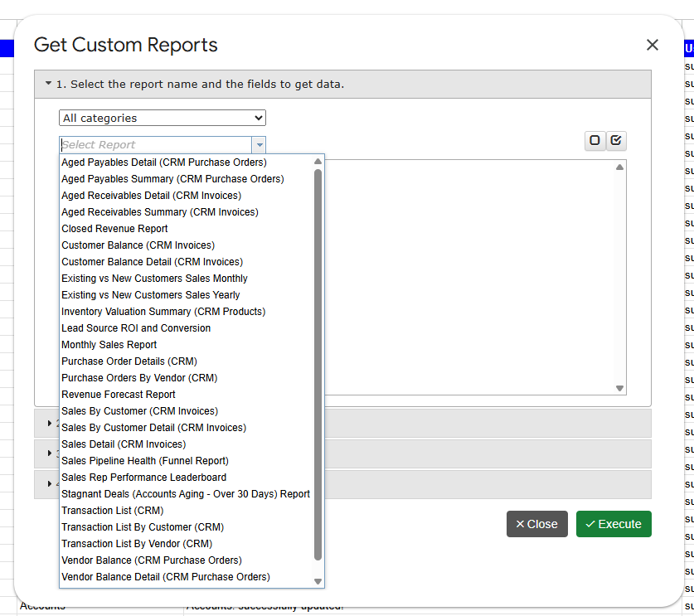Click the Close button
The image size is (694, 616).
[x=537, y=524]
